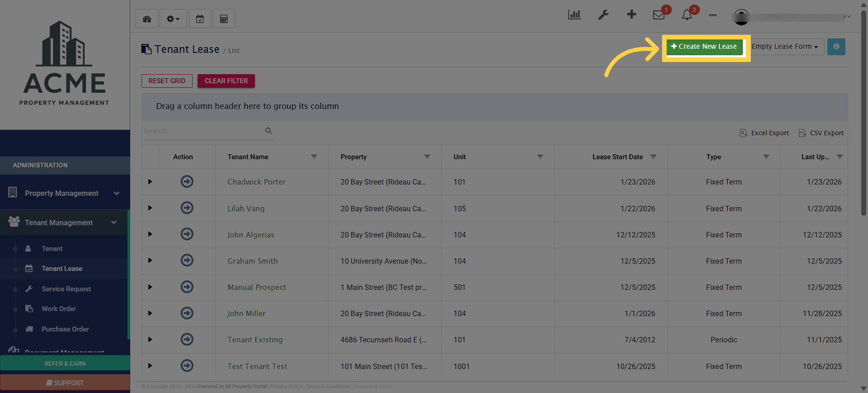
Task: Open action arrow for Chadwick Porter row
Action: coord(187,182)
